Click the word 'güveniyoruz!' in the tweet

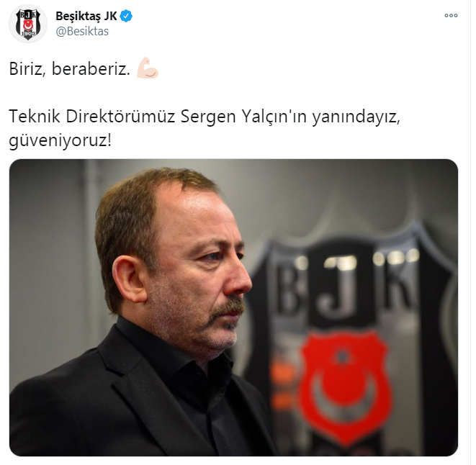tap(60, 140)
